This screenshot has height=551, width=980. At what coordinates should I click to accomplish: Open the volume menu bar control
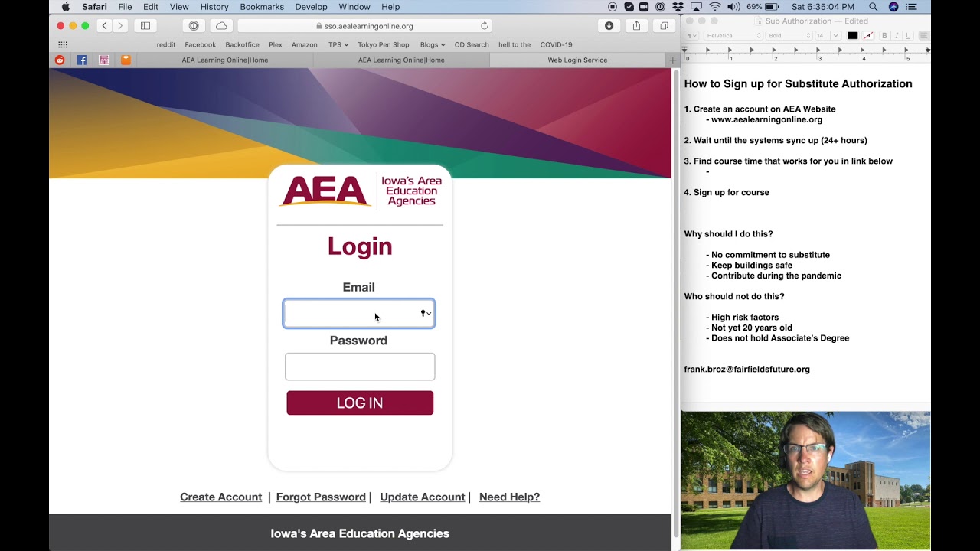[x=733, y=7]
